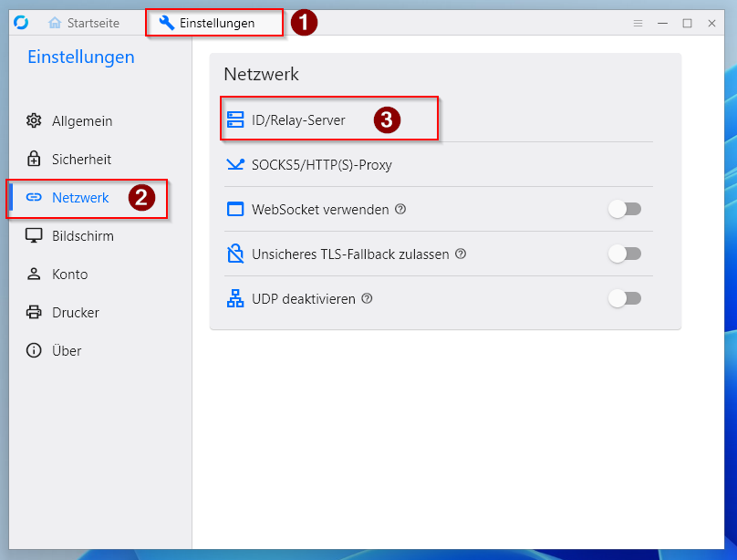Open the Startseite tab
Image resolution: width=737 pixels, height=560 pixels.
pos(83,23)
